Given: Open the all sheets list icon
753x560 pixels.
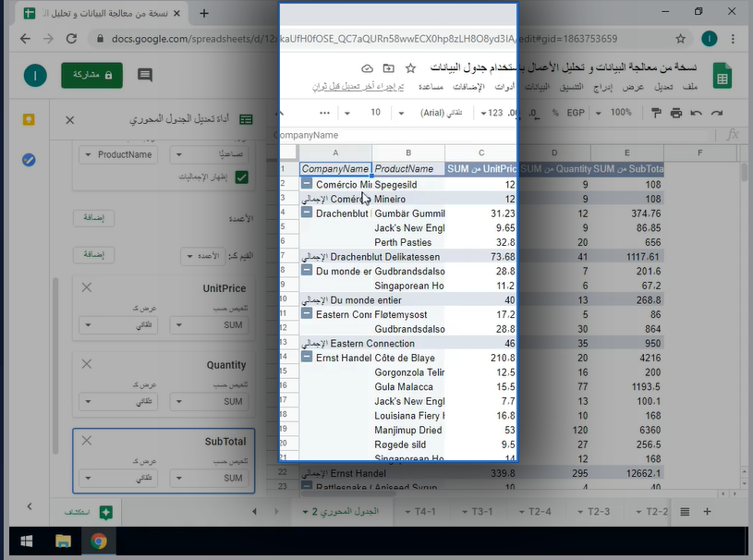Looking at the screenshot, I should point(685,512).
